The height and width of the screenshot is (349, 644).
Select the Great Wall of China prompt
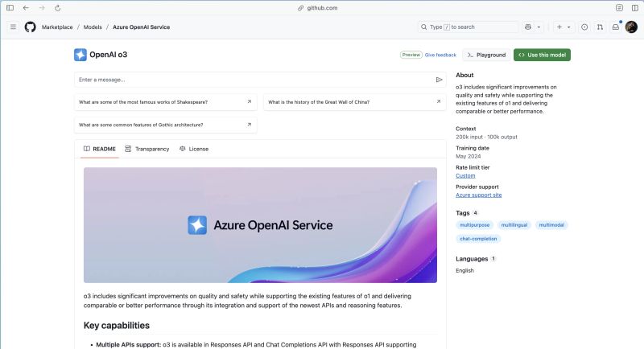(354, 102)
